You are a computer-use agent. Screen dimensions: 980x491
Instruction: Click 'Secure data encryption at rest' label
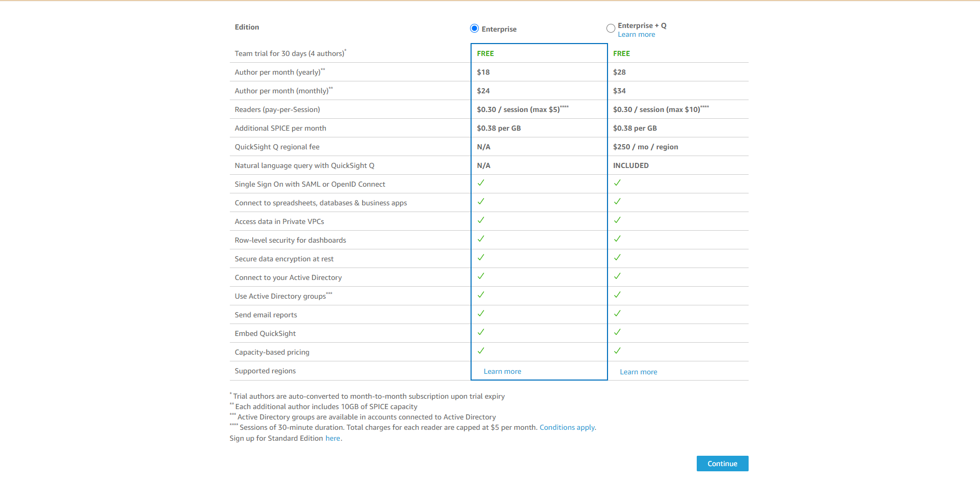284,259
